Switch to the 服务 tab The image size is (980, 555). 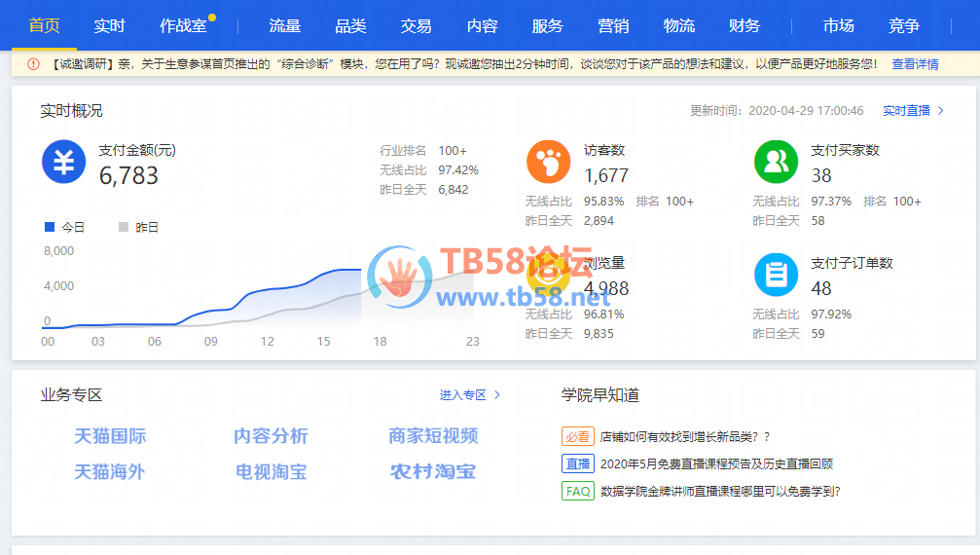tap(548, 25)
